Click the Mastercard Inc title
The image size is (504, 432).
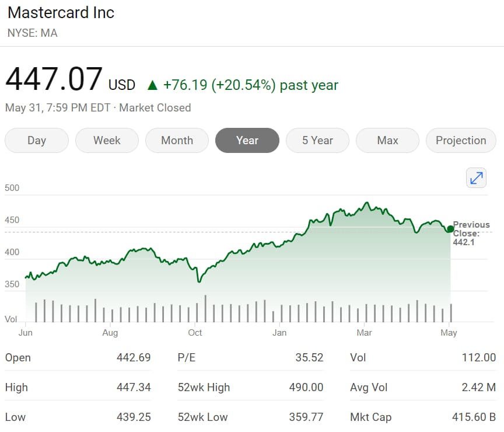(61, 13)
